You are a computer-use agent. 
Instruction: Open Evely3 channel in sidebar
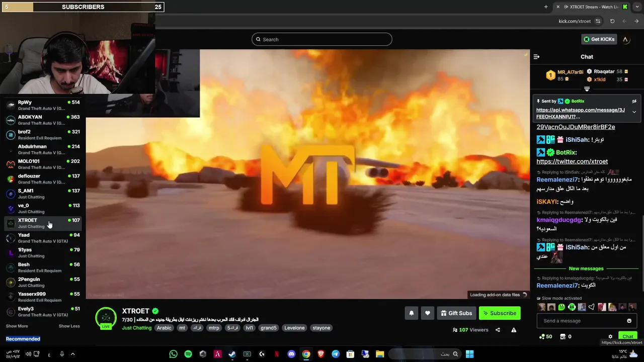43,312
